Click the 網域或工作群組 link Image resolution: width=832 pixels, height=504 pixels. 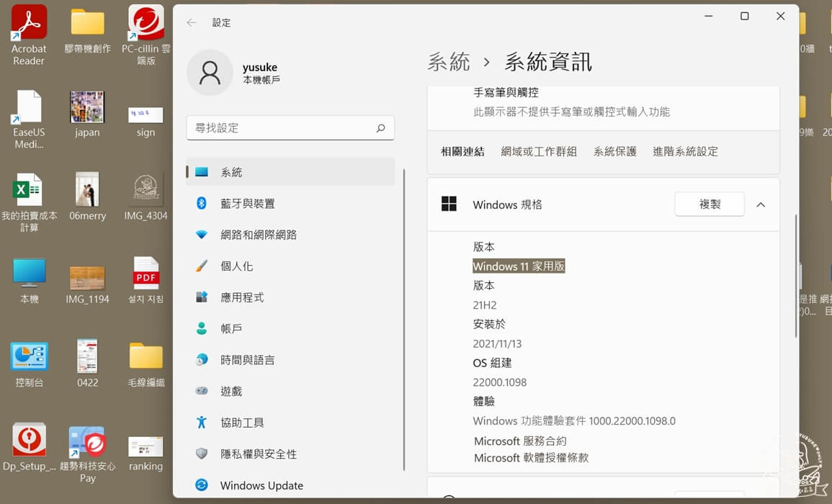coord(539,151)
